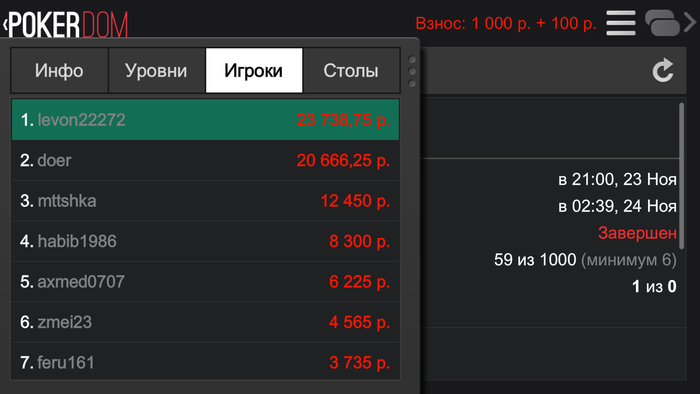Click the back chevron beside PokerDom logo
The image size is (700, 394).
pos(5,25)
